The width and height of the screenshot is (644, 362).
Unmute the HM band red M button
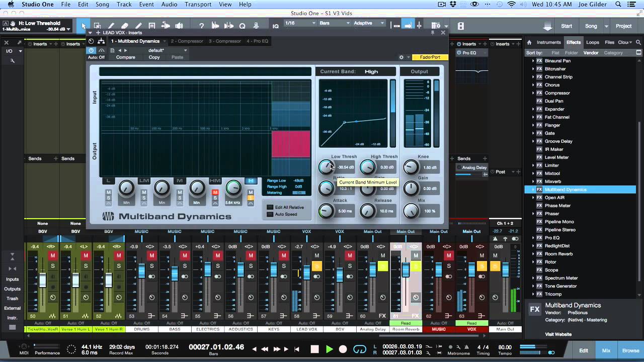click(215, 193)
